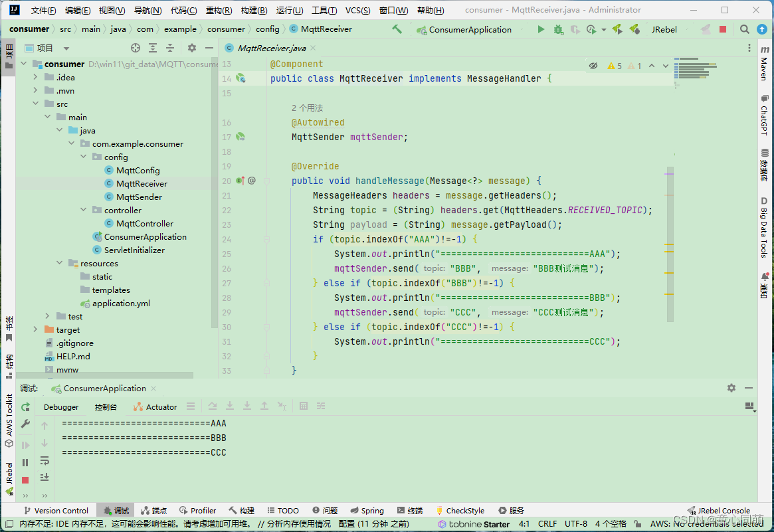
Task: Click the Rerun icon in the debug panel
Action: pos(26,406)
